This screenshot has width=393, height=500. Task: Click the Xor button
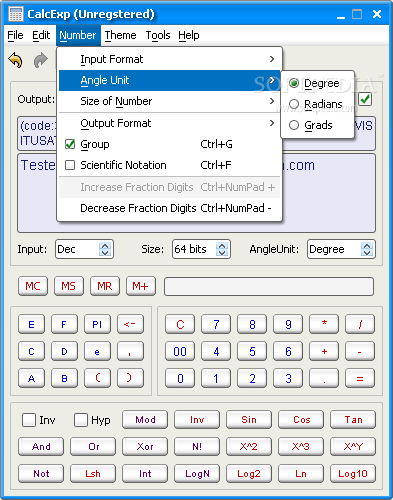pos(145,446)
